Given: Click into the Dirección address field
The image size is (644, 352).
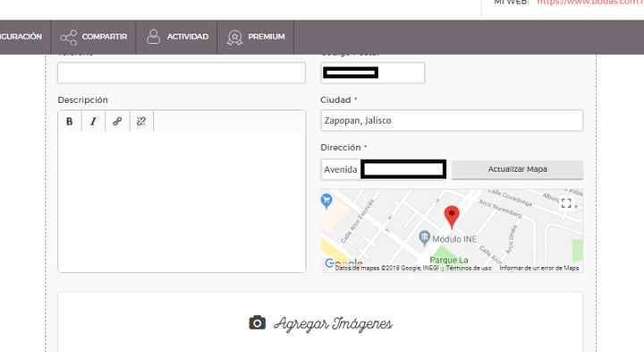Looking at the screenshot, I should point(384,169).
